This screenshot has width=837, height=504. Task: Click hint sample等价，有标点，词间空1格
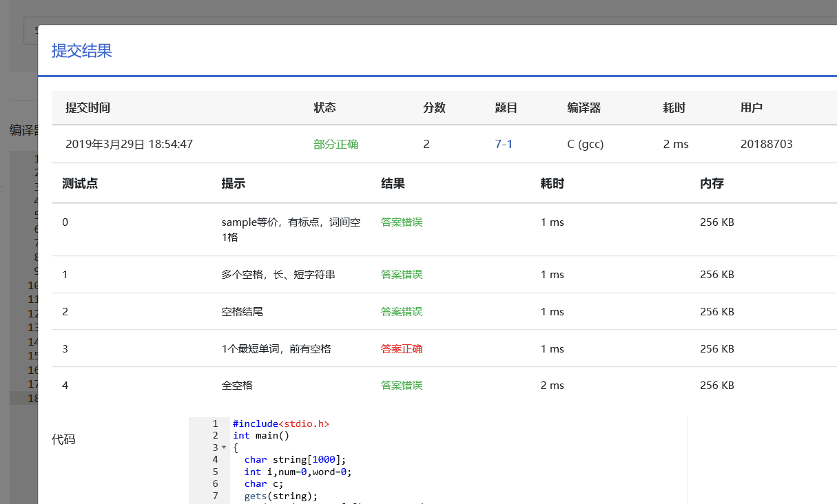(291, 229)
